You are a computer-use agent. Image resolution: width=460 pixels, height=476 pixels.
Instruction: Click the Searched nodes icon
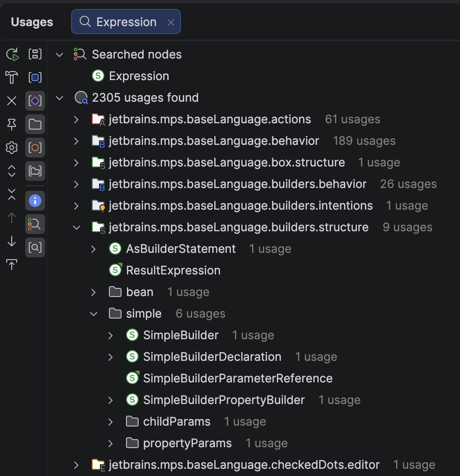click(x=80, y=54)
